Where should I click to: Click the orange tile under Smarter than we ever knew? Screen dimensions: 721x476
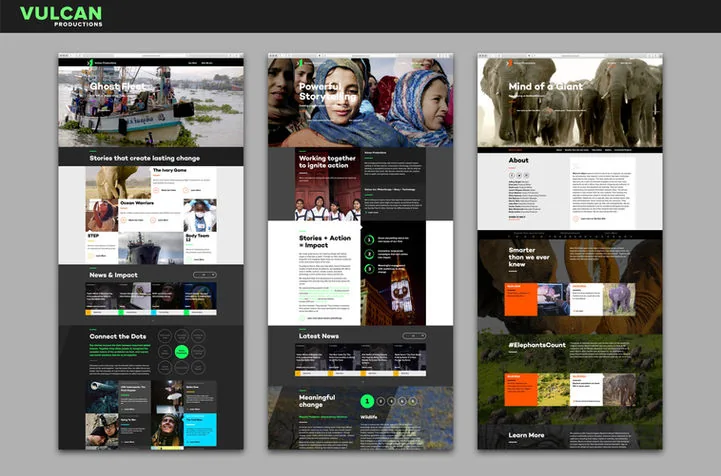tap(521, 299)
